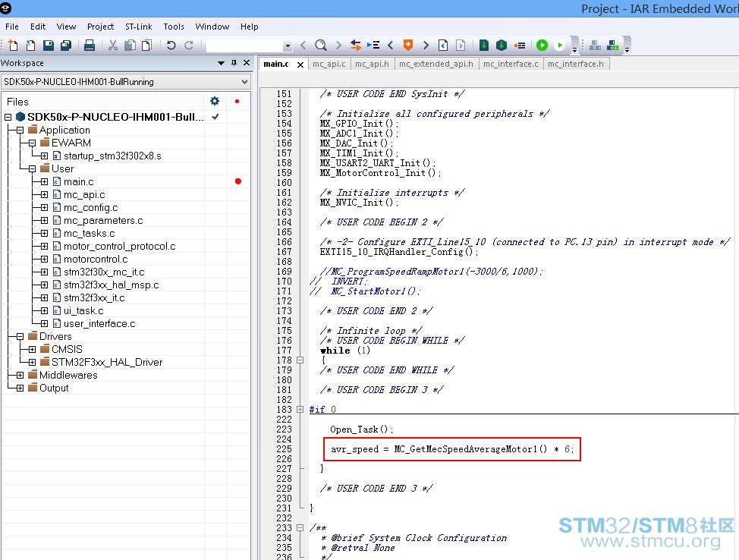Click the Download and Debug green button

click(542, 46)
